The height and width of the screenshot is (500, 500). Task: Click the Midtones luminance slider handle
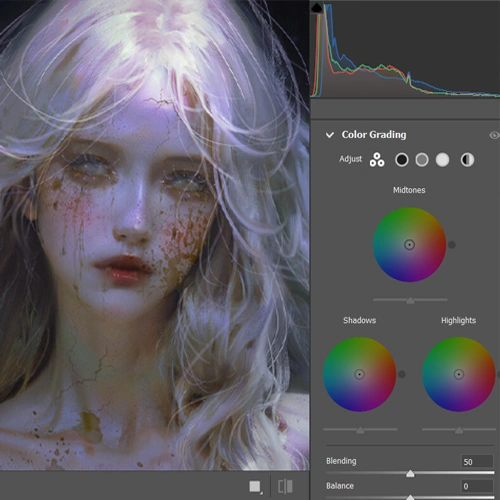tap(410, 300)
